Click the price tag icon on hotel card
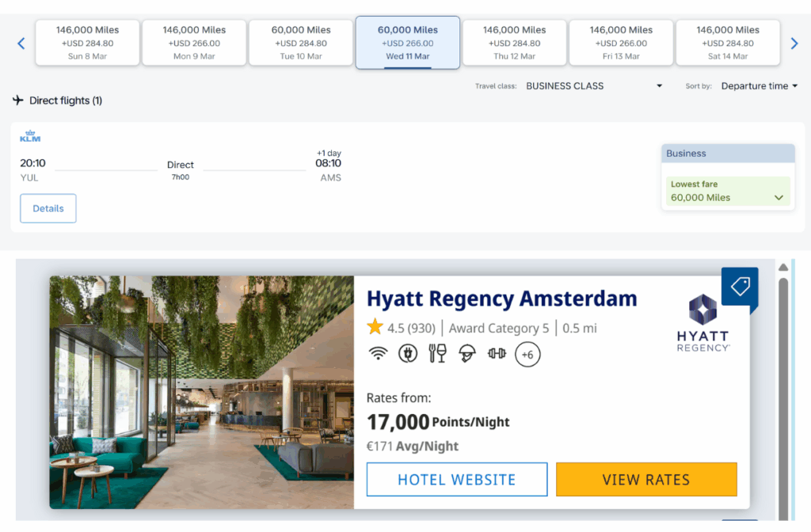This screenshot has height=532, width=811. (741, 287)
